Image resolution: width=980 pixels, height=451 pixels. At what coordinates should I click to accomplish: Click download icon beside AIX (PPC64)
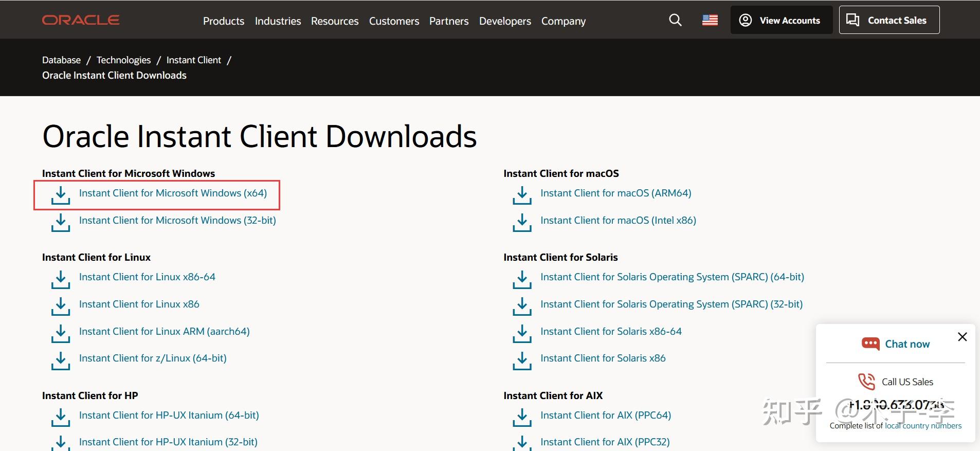click(x=522, y=417)
